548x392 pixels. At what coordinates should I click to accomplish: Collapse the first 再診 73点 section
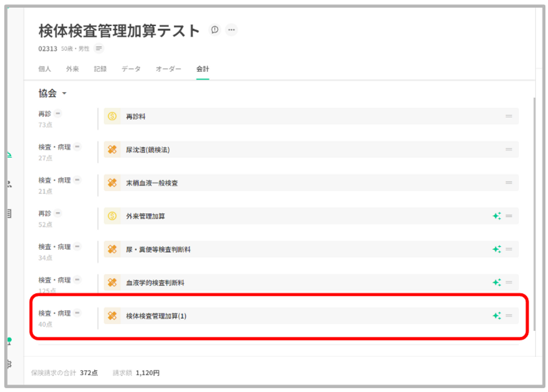[58, 113]
